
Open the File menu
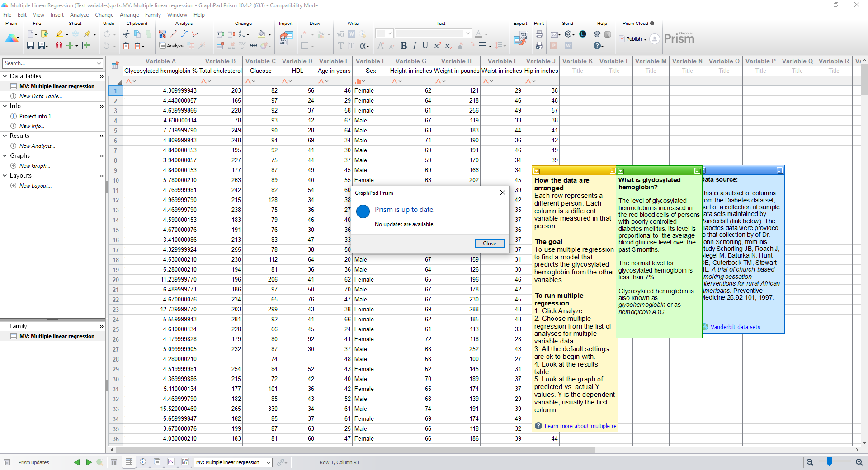[x=7, y=15]
